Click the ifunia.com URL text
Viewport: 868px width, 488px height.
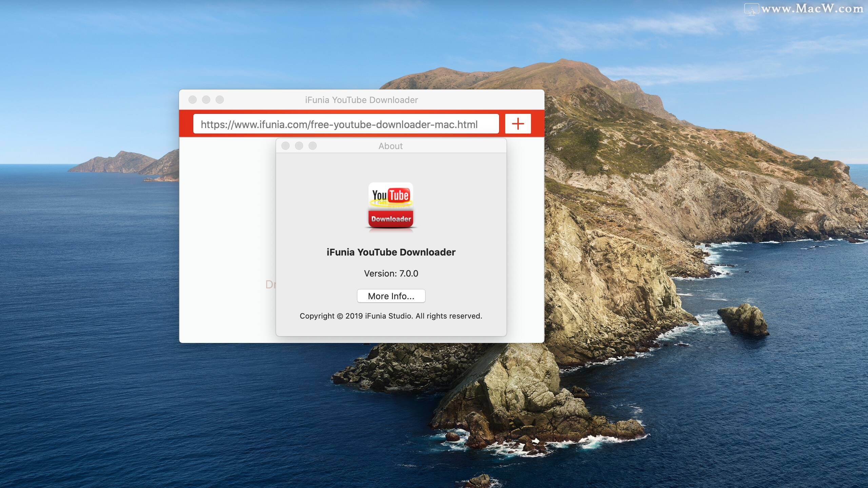tap(338, 124)
